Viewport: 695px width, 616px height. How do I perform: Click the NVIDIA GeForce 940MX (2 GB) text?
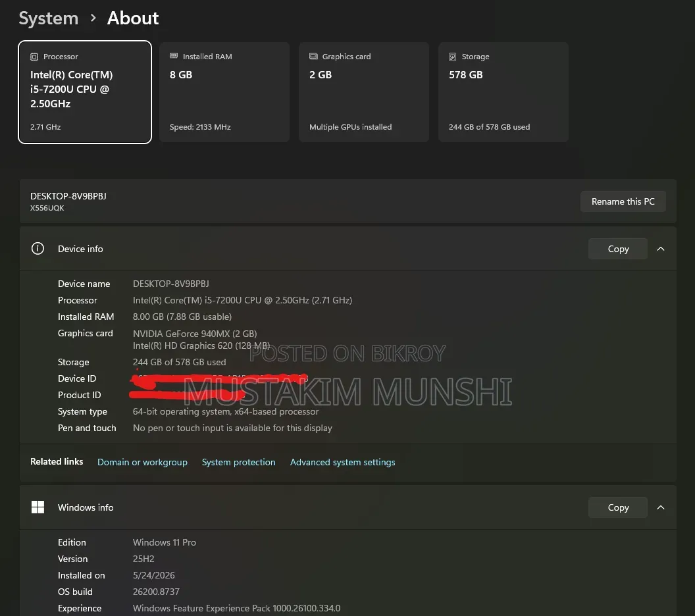tap(195, 333)
